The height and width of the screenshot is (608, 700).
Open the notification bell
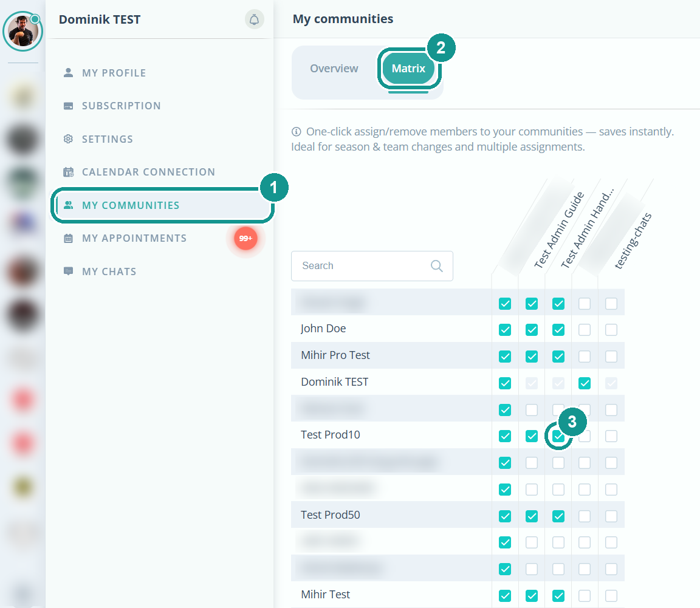(254, 19)
